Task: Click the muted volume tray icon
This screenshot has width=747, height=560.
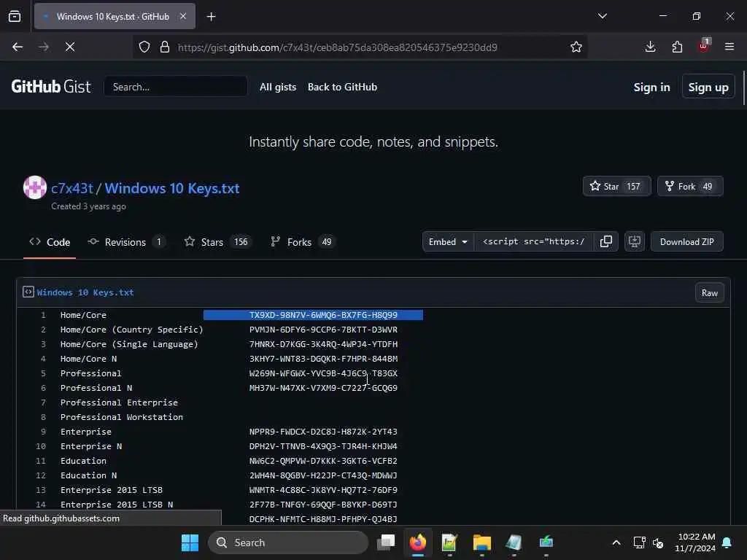Action: [658, 542]
